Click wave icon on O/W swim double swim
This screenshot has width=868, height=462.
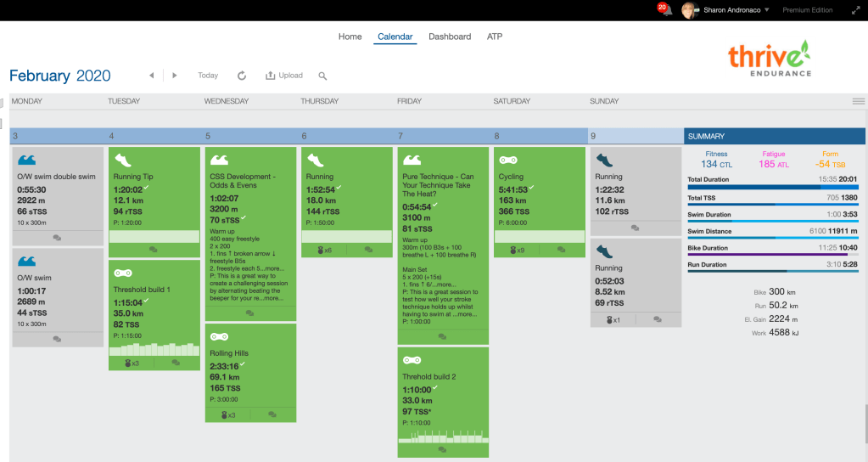click(27, 160)
